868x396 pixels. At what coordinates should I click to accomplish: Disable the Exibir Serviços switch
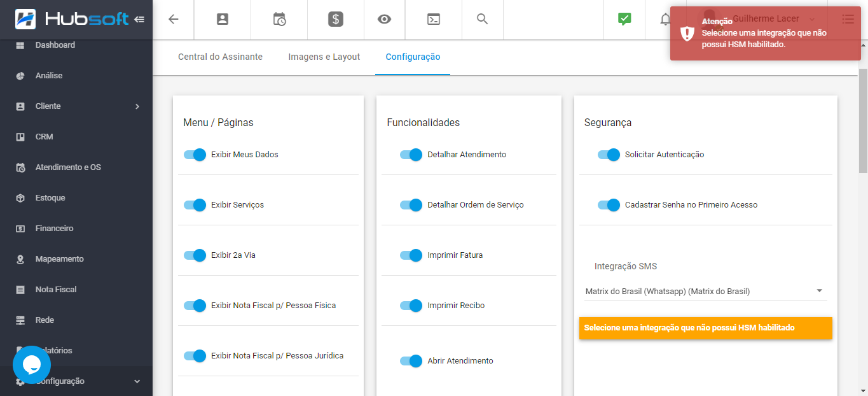tap(195, 205)
